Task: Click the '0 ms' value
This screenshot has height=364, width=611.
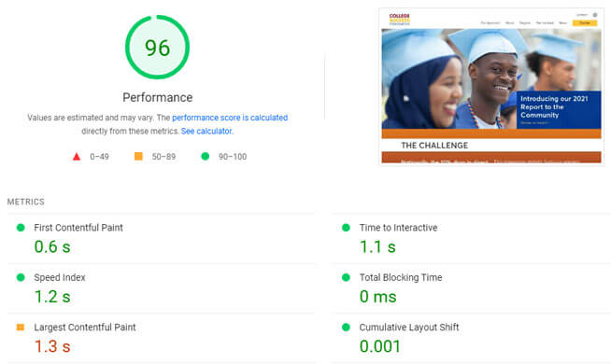Action: 377,297
